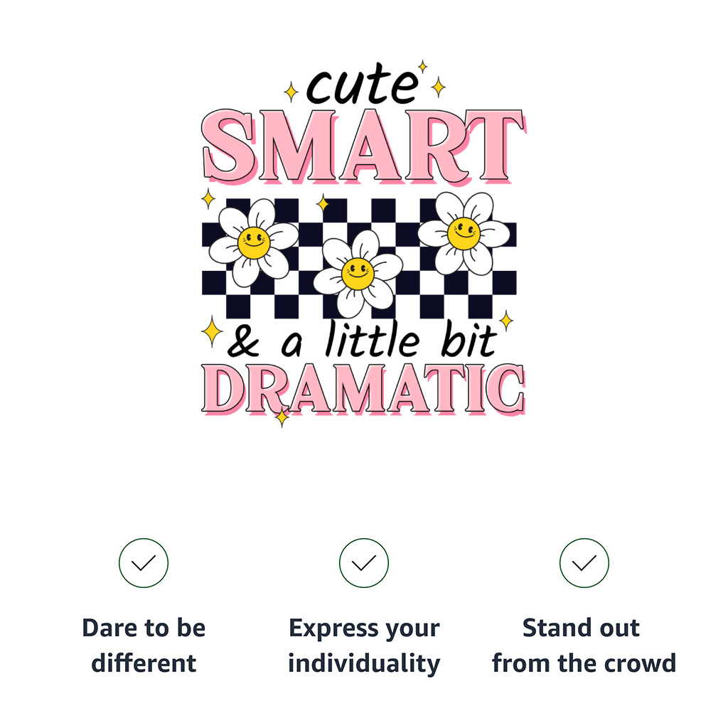Click the leftmost smiling daisy flower
The height and width of the screenshot is (728, 728).
(x=254, y=242)
